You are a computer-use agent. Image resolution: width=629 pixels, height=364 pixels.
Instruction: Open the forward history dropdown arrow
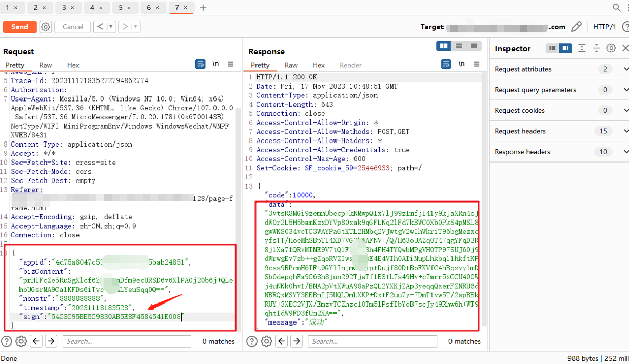pyautogui.click(x=136, y=27)
